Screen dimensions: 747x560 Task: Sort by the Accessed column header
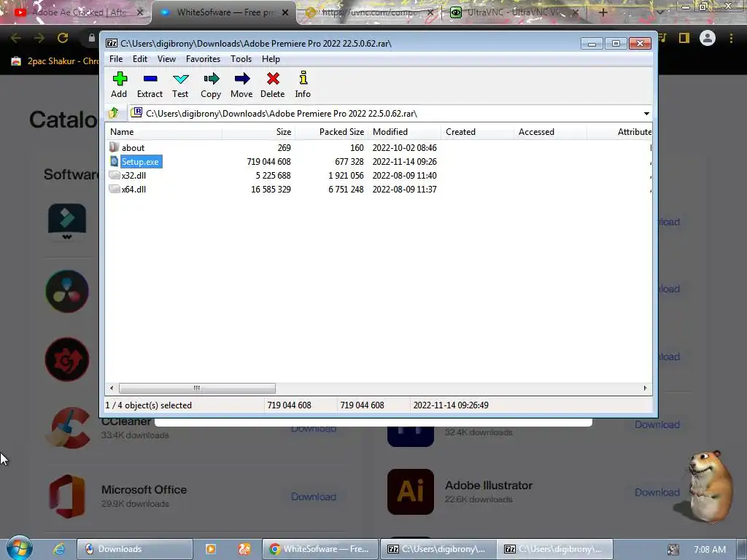[x=551, y=132]
